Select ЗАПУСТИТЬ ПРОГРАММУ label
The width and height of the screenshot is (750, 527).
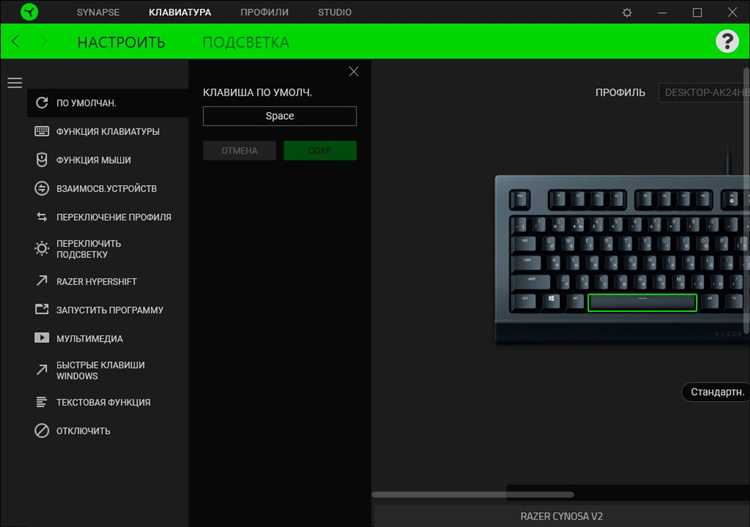point(110,310)
